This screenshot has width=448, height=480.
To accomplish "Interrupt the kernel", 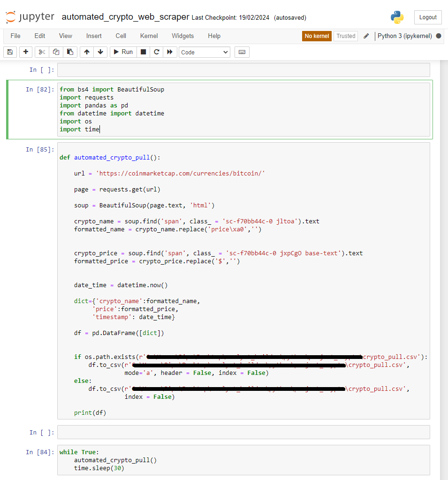I will click(143, 52).
